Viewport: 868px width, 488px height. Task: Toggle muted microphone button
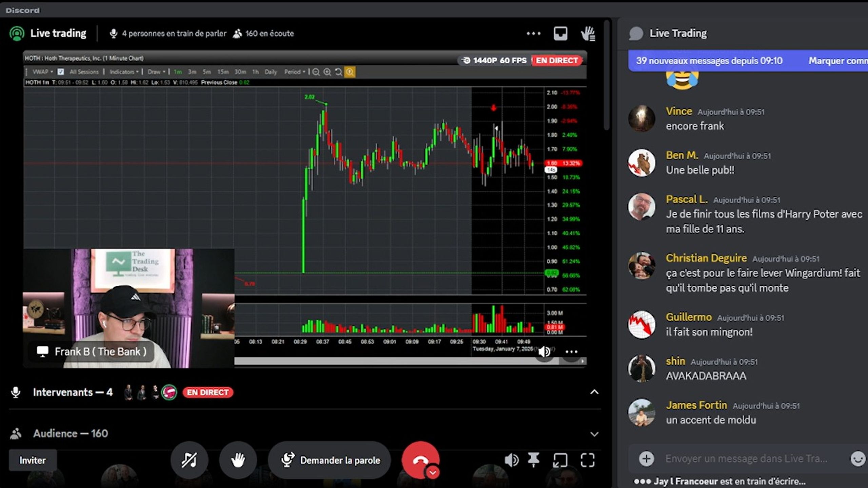pos(189,460)
